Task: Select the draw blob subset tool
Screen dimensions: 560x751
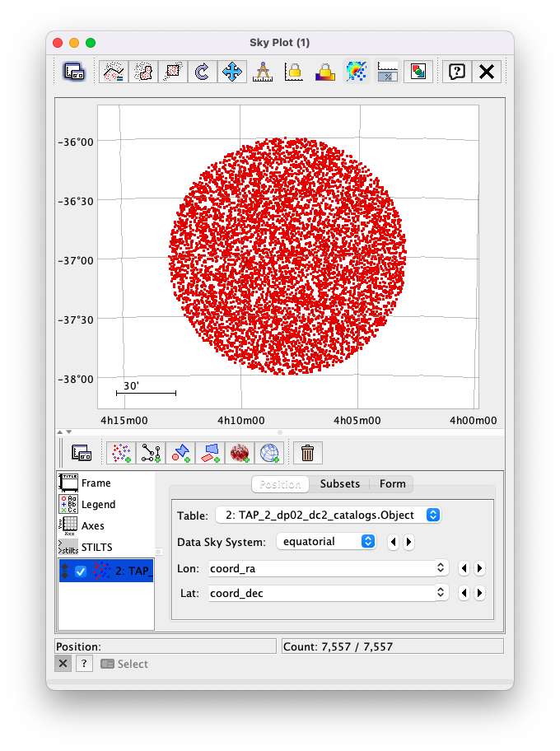Action: tap(143, 72)
